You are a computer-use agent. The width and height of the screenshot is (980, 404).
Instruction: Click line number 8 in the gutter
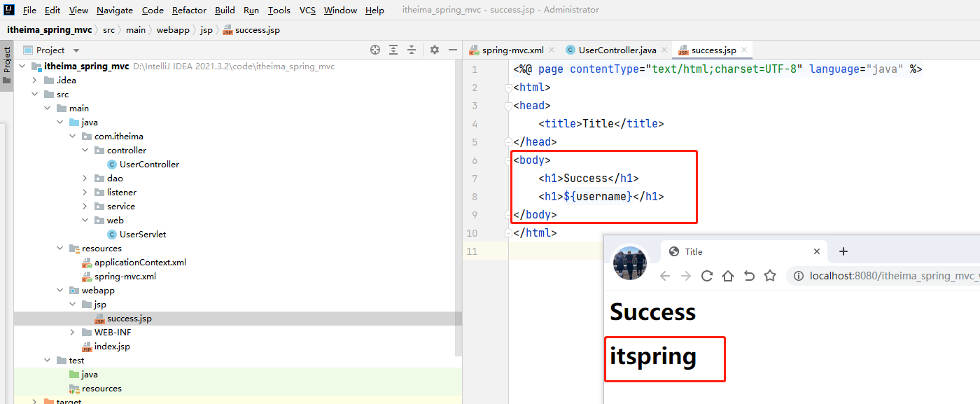coord(475,197)
